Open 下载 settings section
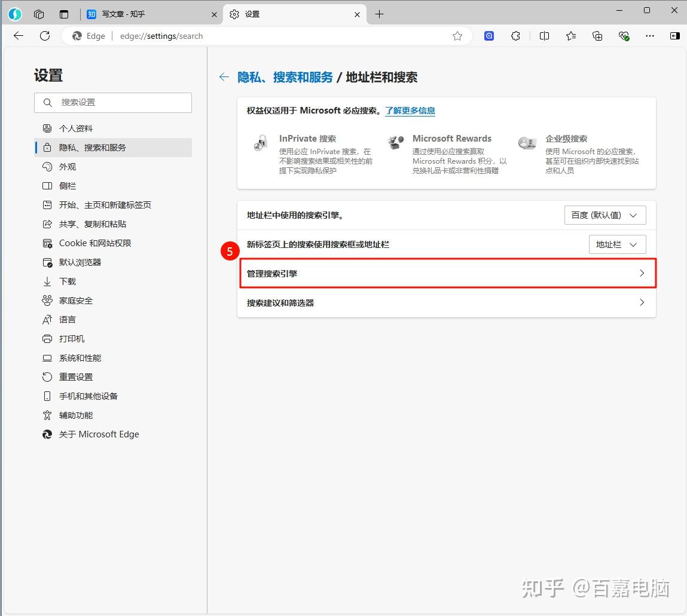Viewport: 687px width, 616px height. (113, 281)
